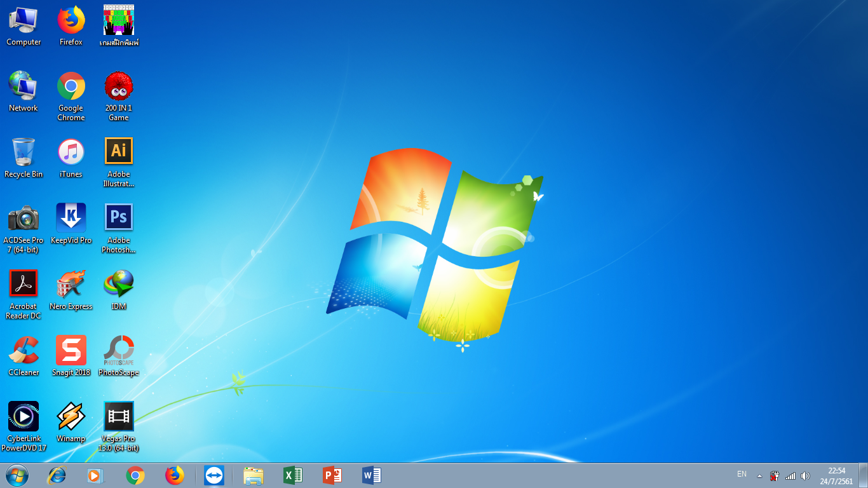Select the Google Chrome desktop shortcut

[71, 97]
